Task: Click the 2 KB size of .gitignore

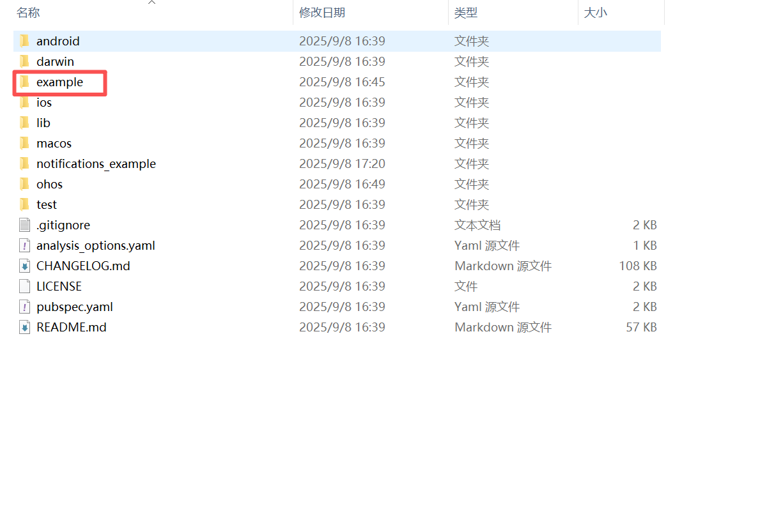Action: coord(645,225)
